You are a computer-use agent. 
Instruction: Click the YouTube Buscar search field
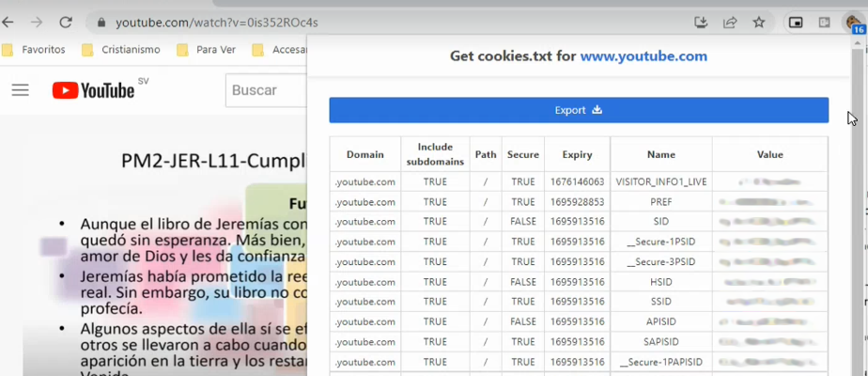point(266,90)
